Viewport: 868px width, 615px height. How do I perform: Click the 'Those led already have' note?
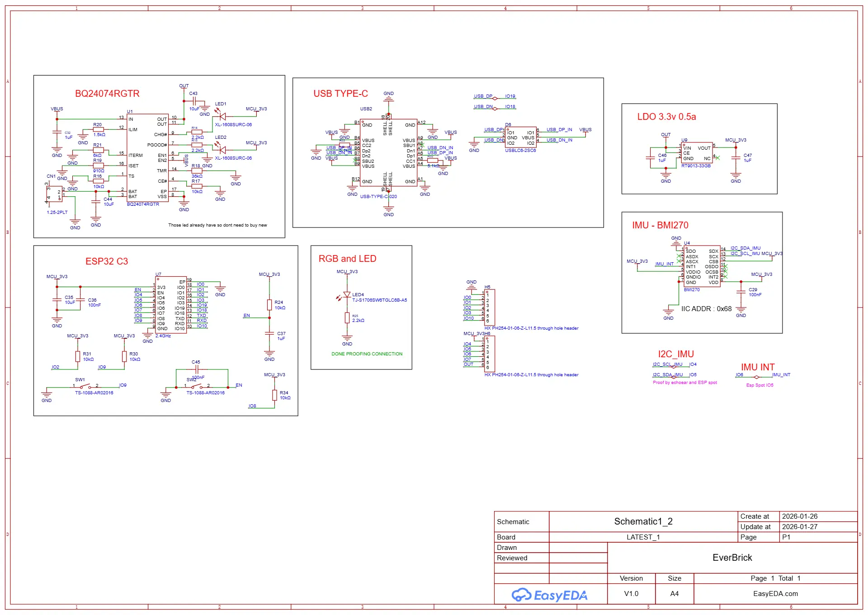pos(217,225)
